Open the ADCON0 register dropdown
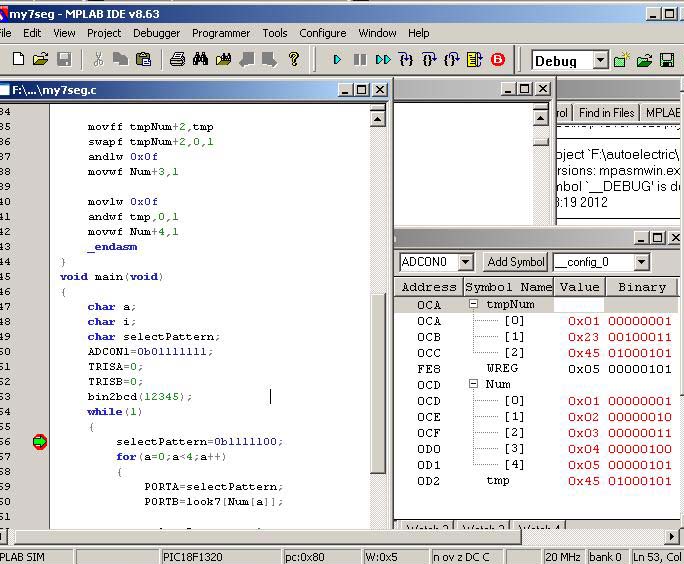The image size is (684, 564). coord(465,262)
